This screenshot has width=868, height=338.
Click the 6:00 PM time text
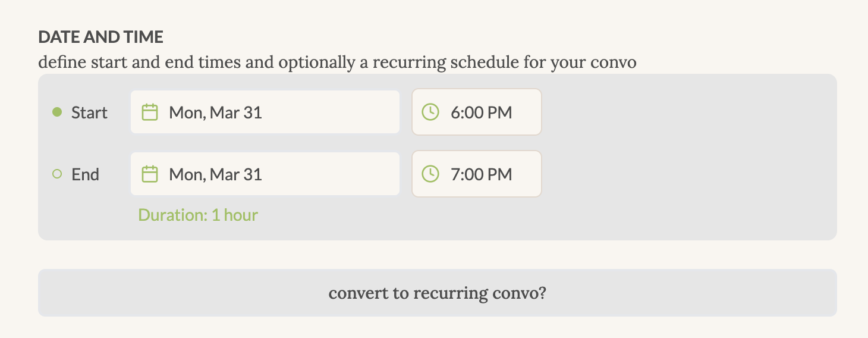tap(482, 112)
